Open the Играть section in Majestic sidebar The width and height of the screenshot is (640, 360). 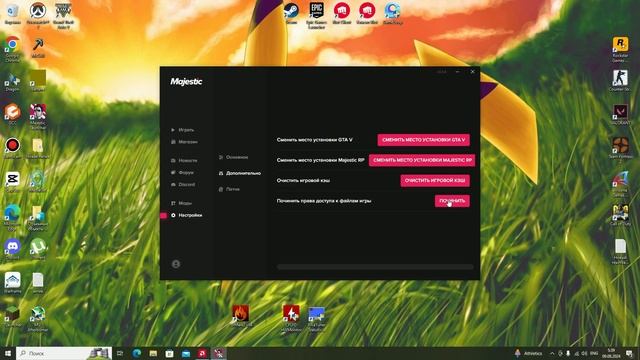coord(182,130)
